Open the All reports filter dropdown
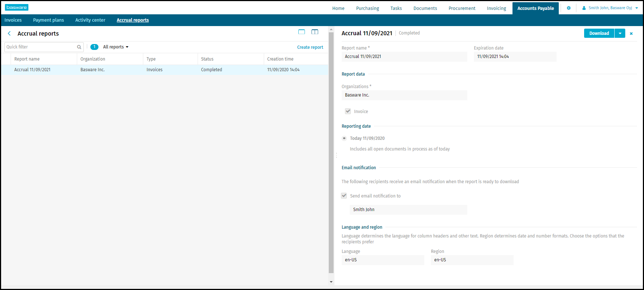The width and height of the screenshot is (644, 290). 116,47
